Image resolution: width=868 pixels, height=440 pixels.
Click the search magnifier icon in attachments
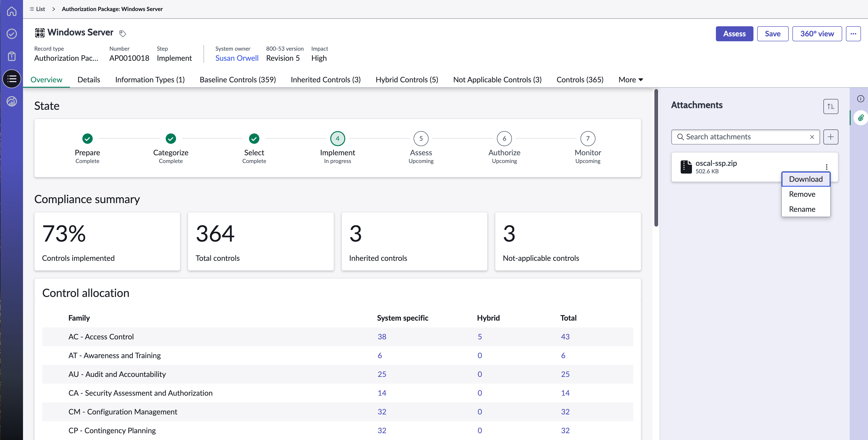tap(680, 137)
